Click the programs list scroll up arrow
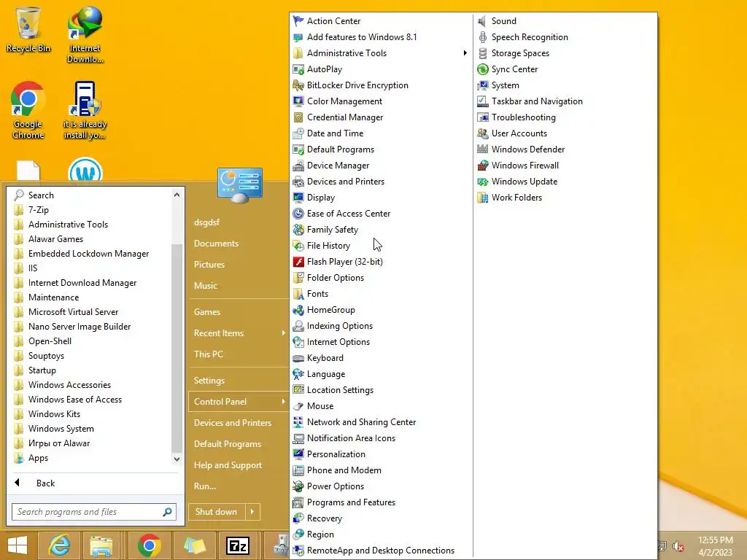Image resolution: width=747 pixels, height=560 pixels. coord(177,195)
